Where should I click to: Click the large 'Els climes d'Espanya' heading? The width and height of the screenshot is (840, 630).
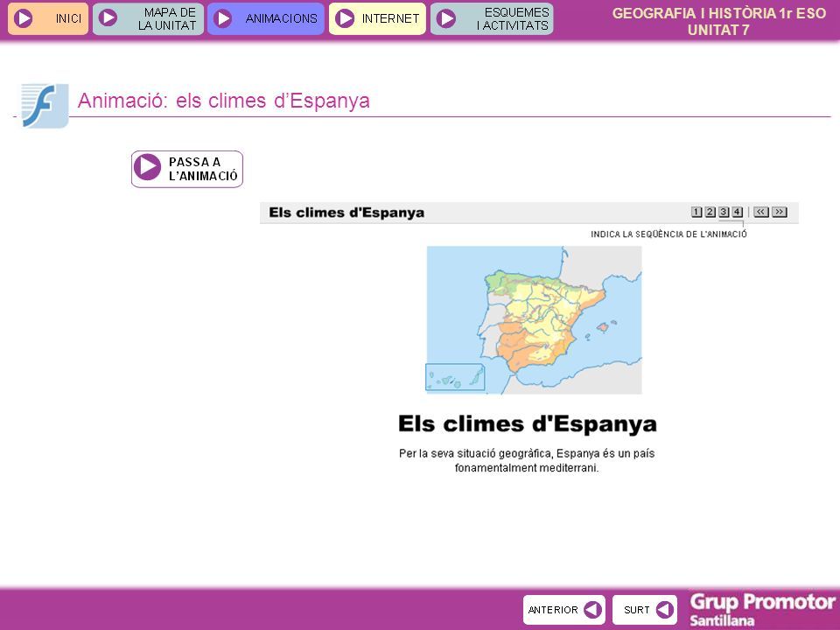pyautogui.click(x=528, y=423)
